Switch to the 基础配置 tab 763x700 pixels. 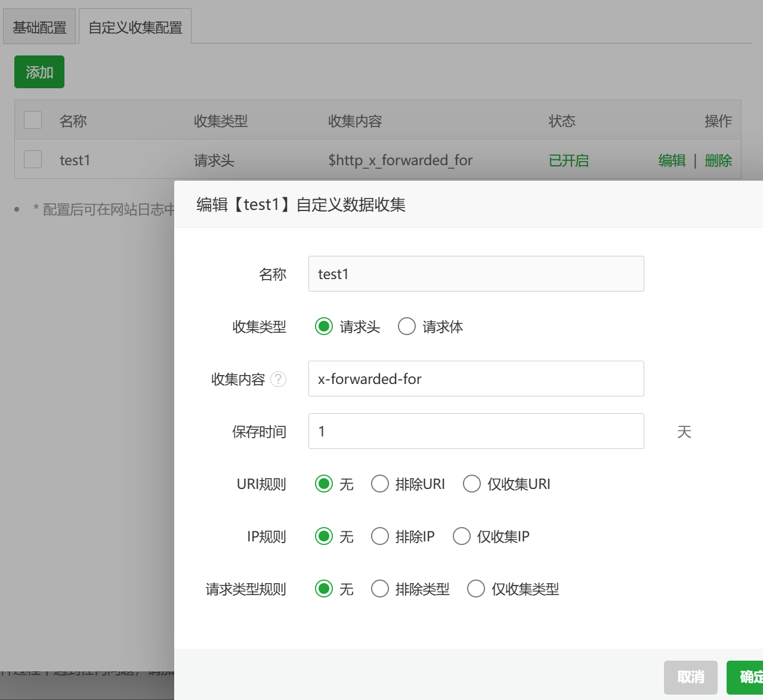pos(39,27)
